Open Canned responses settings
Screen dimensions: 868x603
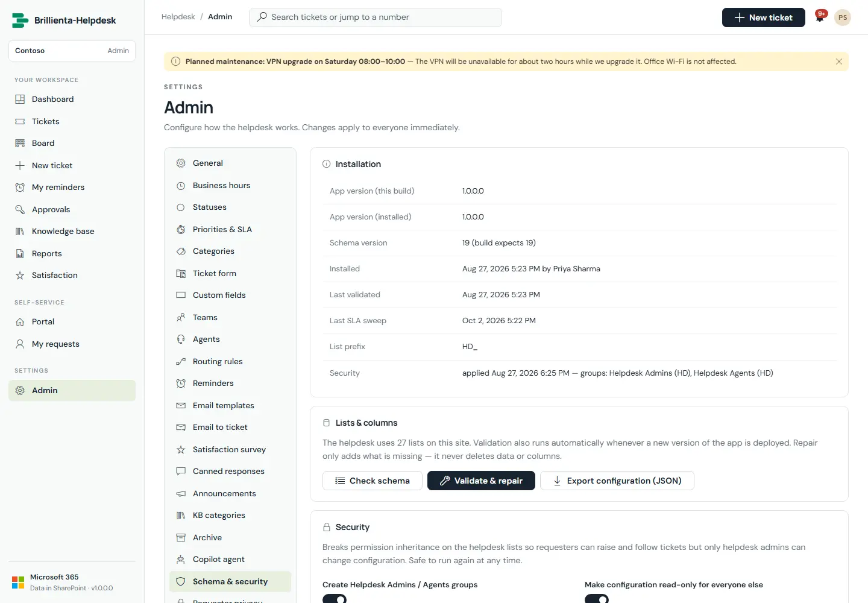pos(230,471)
